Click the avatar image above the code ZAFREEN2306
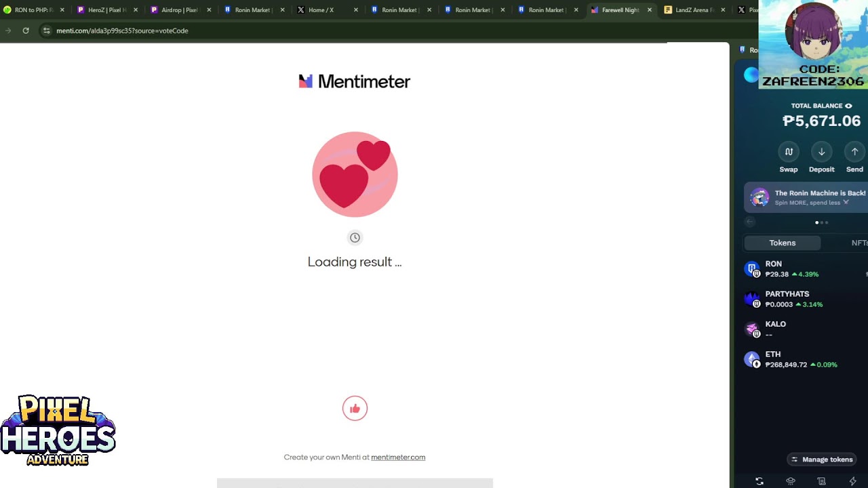Viewport: 868px width, 488px height. point(812,32)
